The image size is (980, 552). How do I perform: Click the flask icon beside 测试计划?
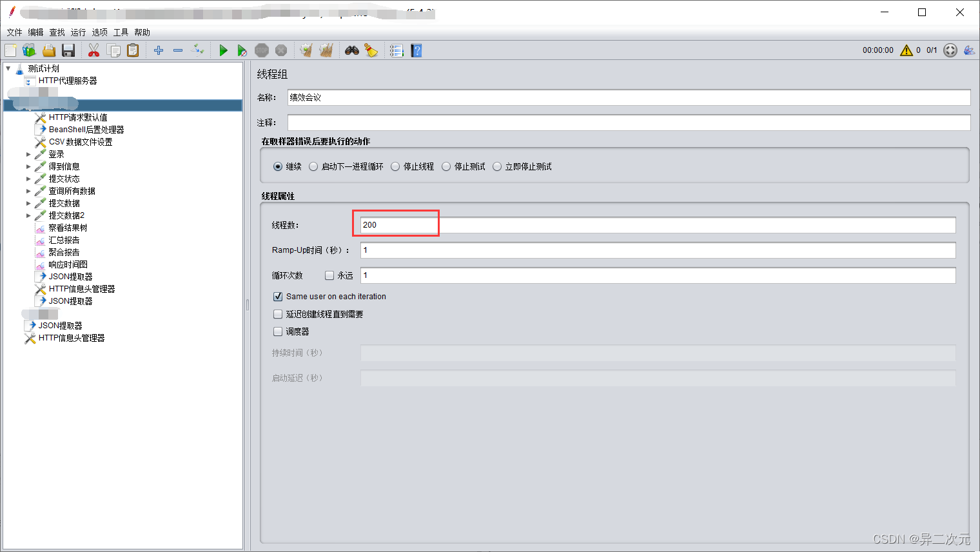(x=20, y=68)
